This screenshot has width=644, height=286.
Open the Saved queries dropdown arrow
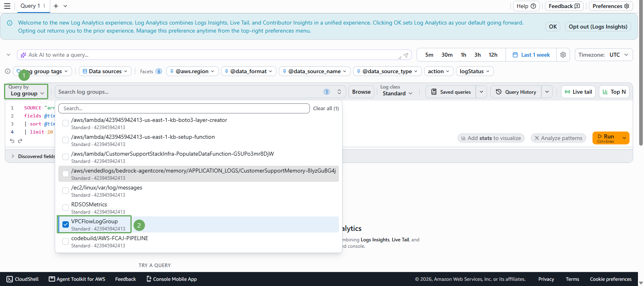(x=481, y=92)
